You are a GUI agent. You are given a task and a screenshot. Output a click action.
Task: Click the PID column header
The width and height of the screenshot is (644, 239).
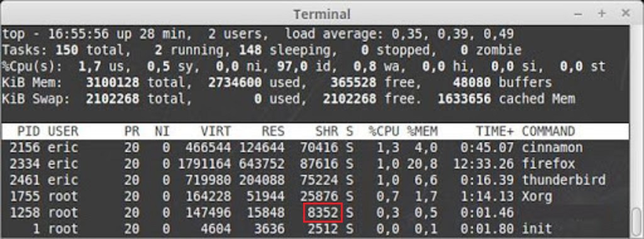29,131
